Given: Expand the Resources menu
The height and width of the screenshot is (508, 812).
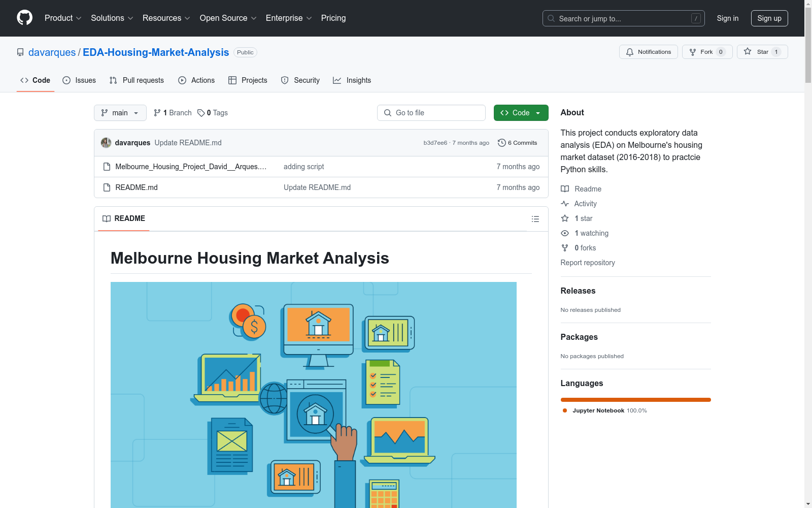Looking at the screenshot, I should [166, 18].
